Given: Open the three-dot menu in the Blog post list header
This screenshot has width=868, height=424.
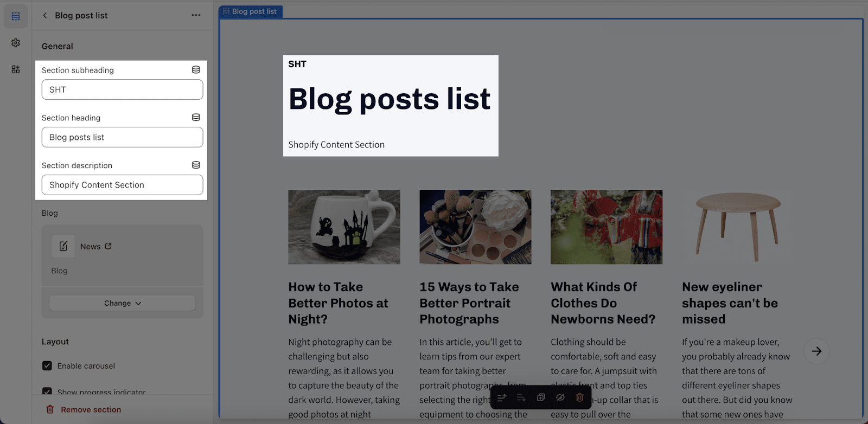Looking at the screenshot, I should coord(196,15).
